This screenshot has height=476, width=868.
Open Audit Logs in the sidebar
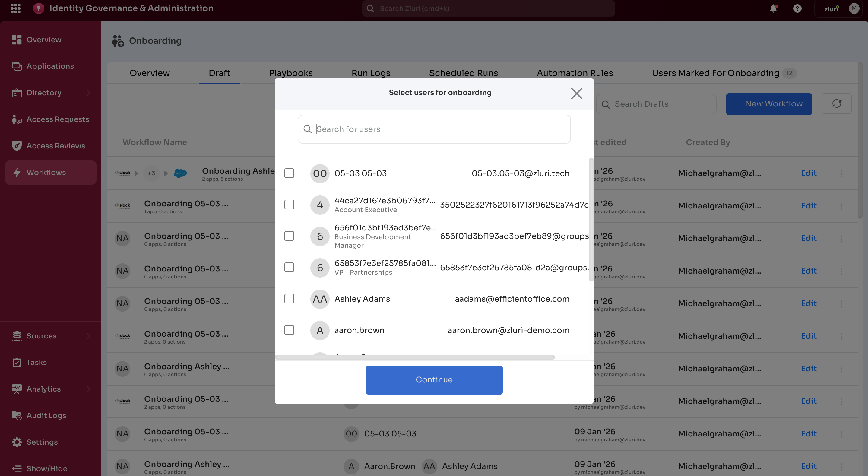[46, 415]
